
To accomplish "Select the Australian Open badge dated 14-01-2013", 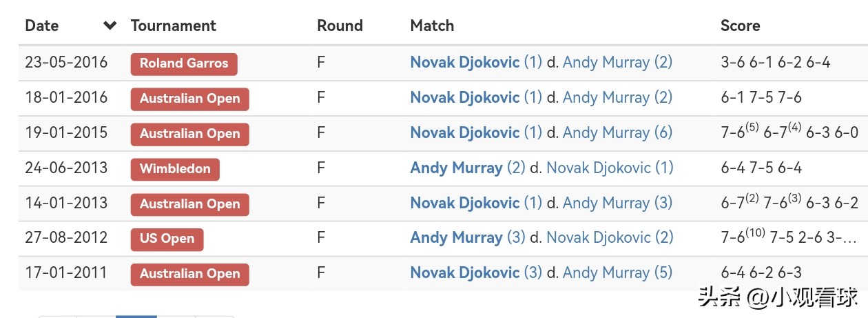I will (x=189, y=204).
